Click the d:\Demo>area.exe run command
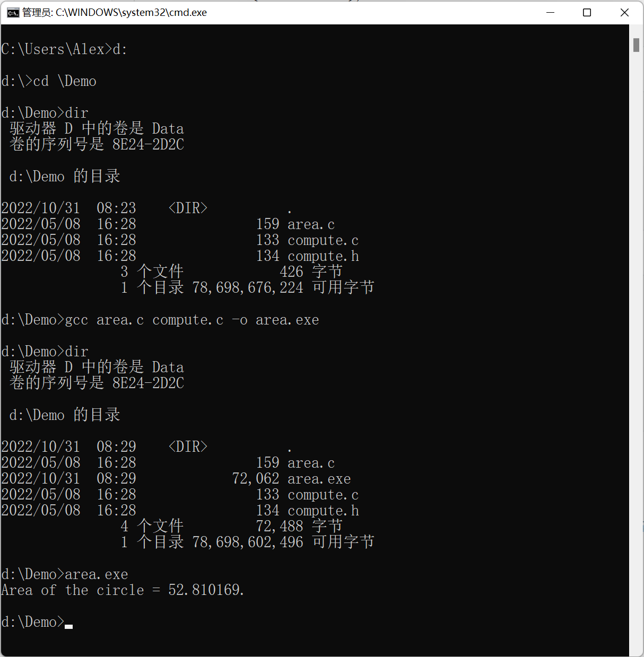644x657 pixels. click(x=65, y=574)
